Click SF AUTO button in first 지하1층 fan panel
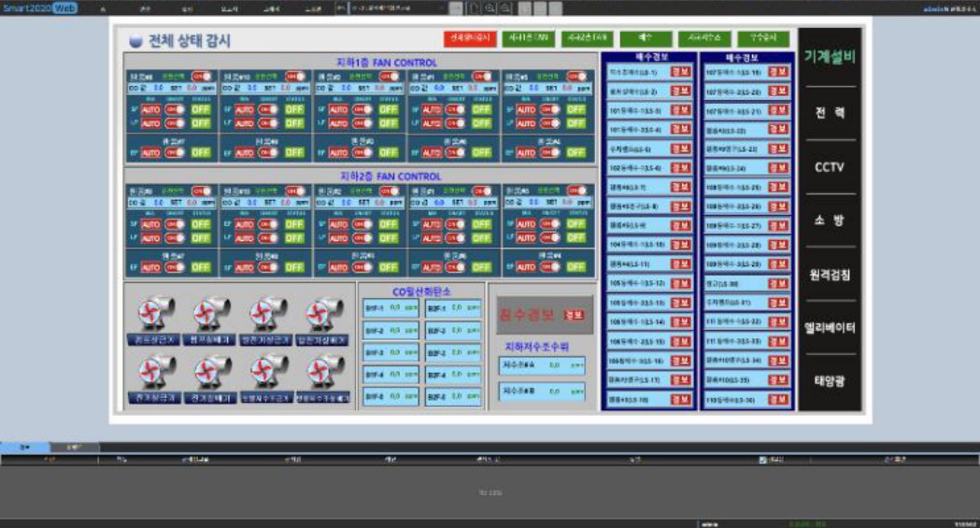This screenshot has width=980, height=528. tap(150, 109)
